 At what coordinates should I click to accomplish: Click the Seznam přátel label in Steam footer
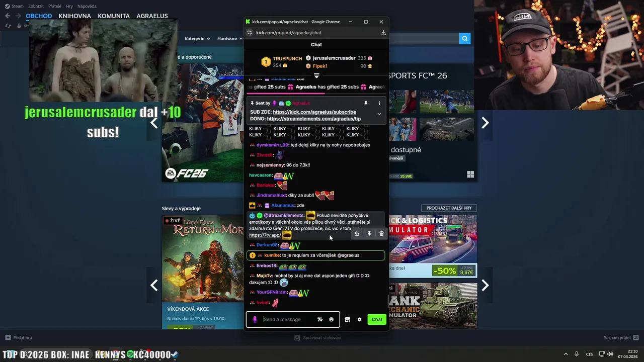tap(617, 337)
